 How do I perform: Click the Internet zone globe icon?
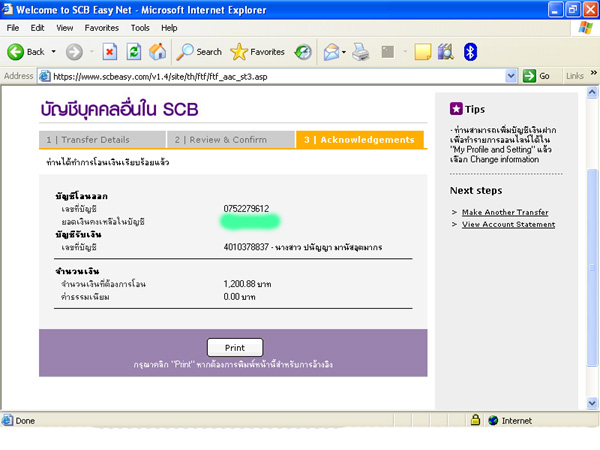click(493, 421)
